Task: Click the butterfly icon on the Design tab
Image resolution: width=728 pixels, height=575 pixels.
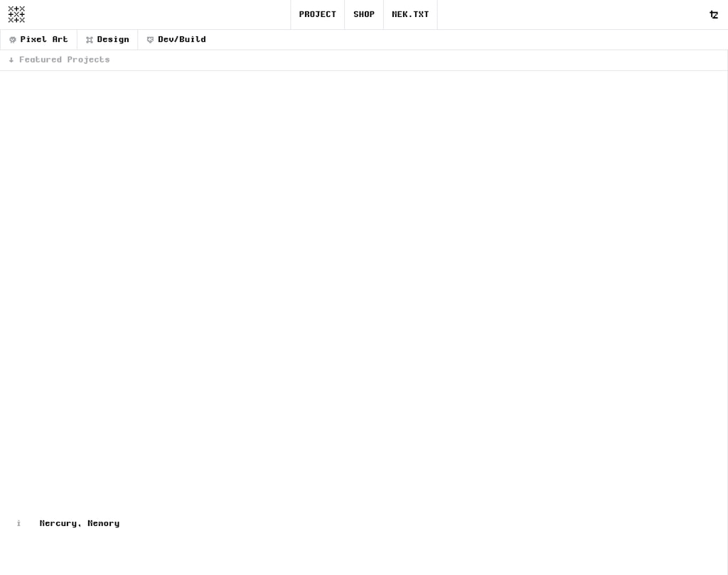Action: tap(89, 40)
